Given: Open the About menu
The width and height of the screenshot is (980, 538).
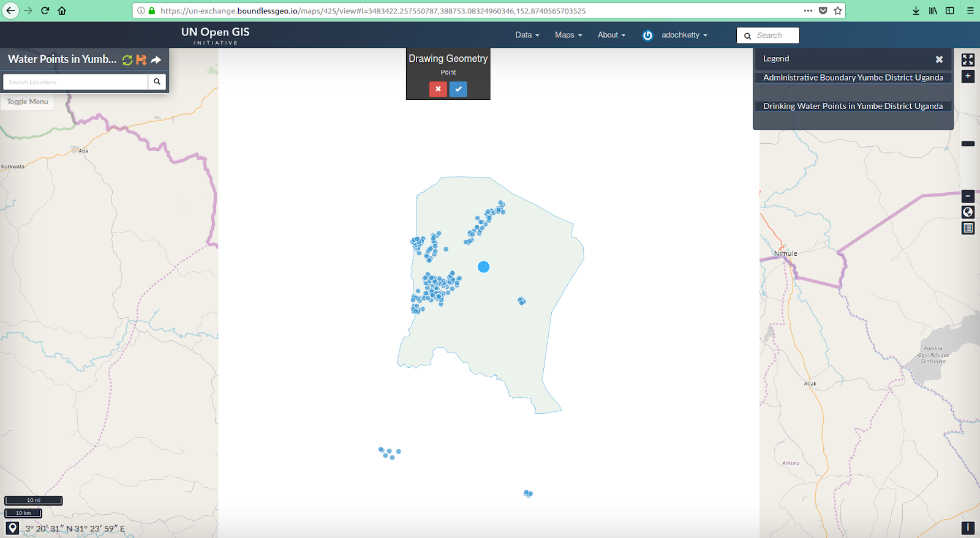Looking at the screenshot, I should [611, 35].
